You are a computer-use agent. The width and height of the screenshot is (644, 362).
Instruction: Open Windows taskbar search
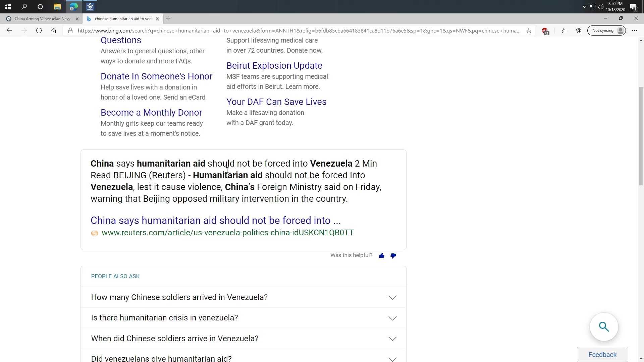(x=24, y=6)
